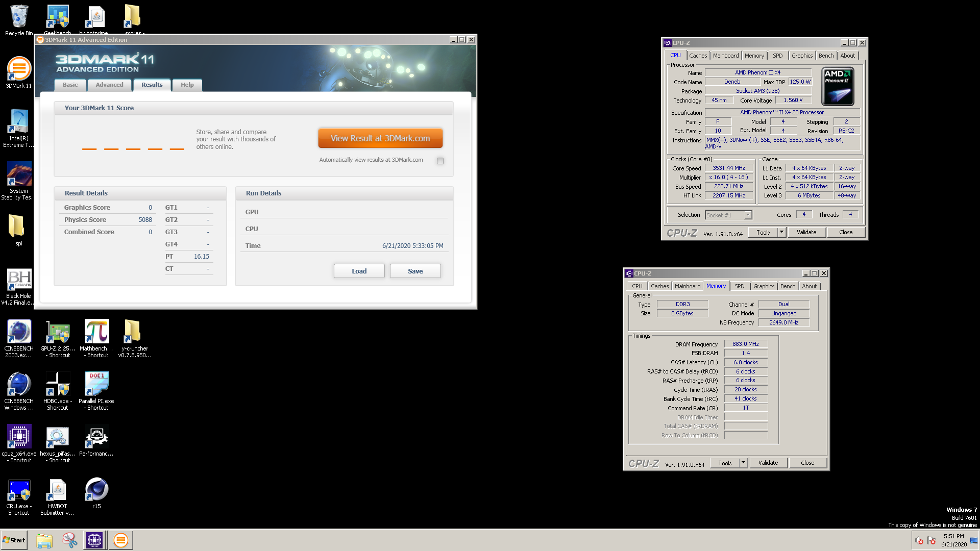Click the AMD Phenom II processor logo
The image size is (980, 551).
click(838, 87)
